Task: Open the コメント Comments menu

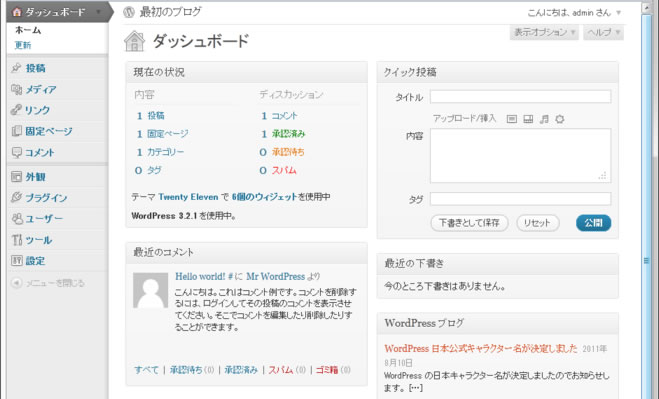Action: pos(40,153)
